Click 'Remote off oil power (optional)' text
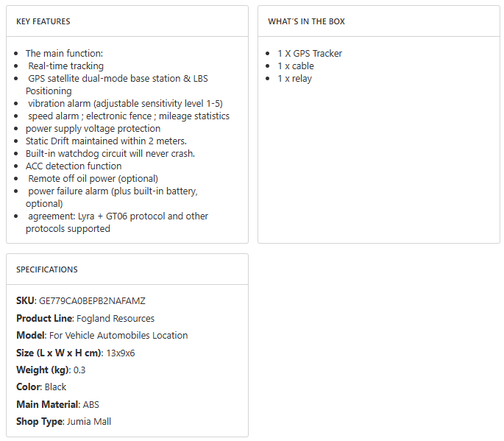The width and height of the screenshot is (504, 441). click(93, 179)
